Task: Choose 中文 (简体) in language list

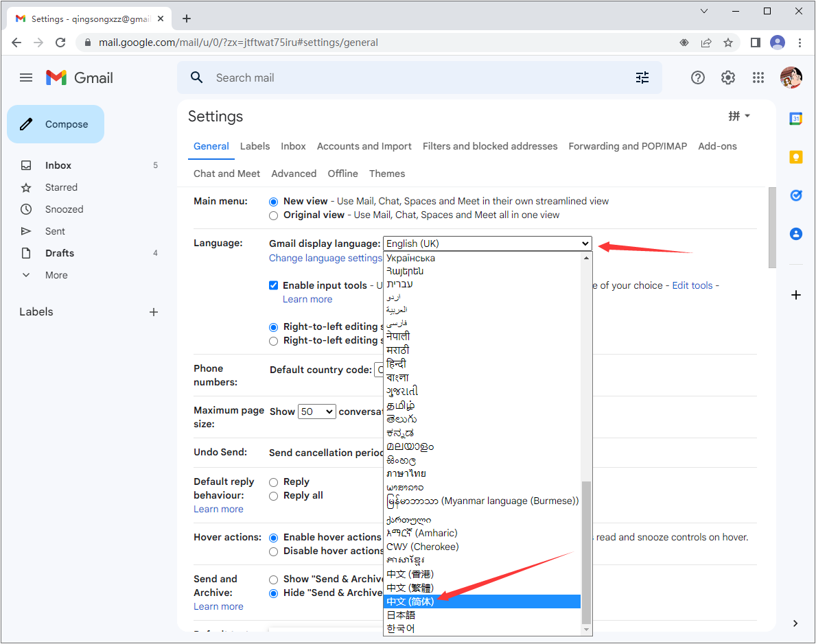Action: [482, 601]
